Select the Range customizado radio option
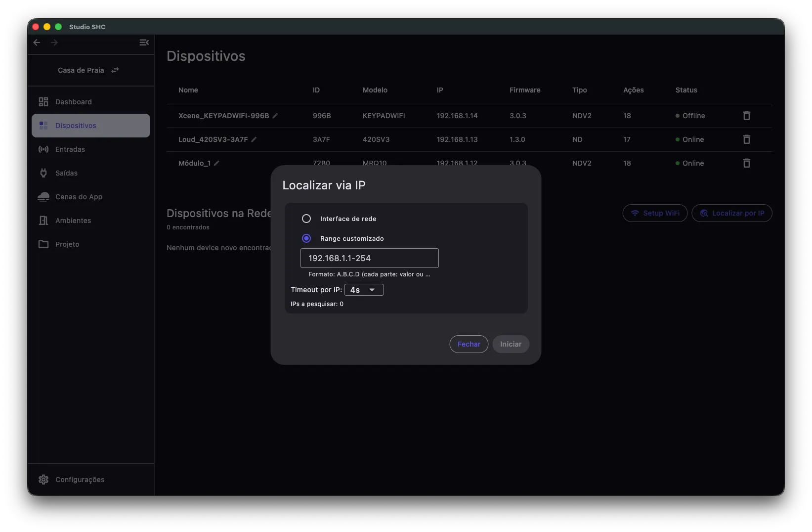Image resolution: width=812 pixels, height=532 pixels. (306, 238)
